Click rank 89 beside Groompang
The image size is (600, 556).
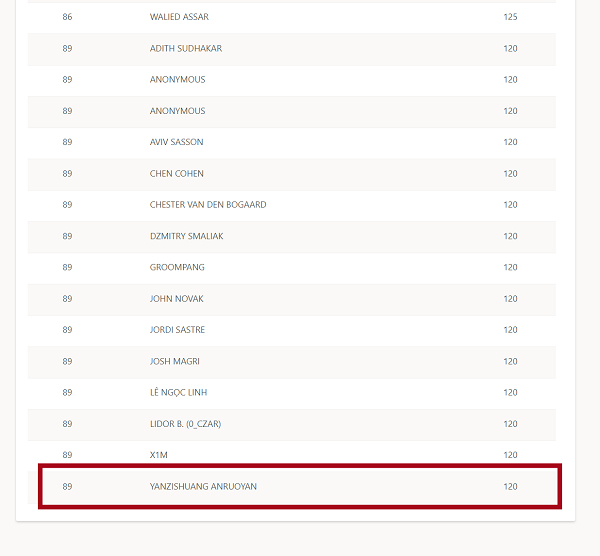pos(67,267)
